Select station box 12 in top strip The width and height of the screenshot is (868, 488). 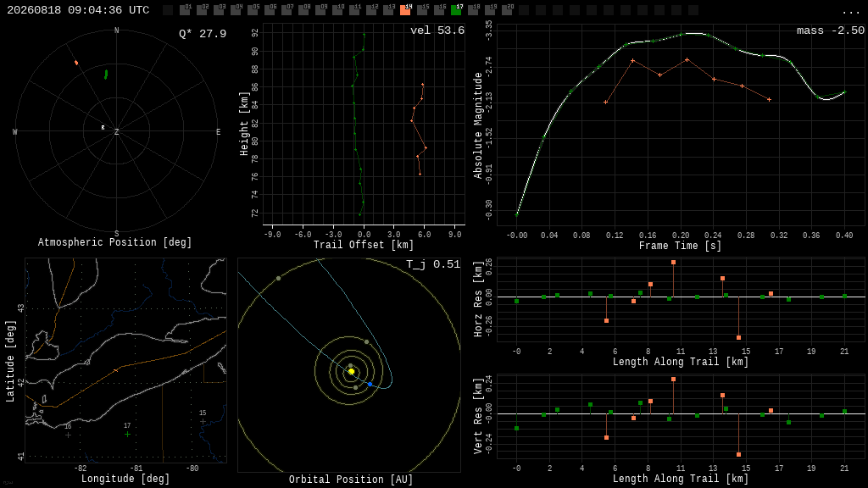tap(371, 10)
